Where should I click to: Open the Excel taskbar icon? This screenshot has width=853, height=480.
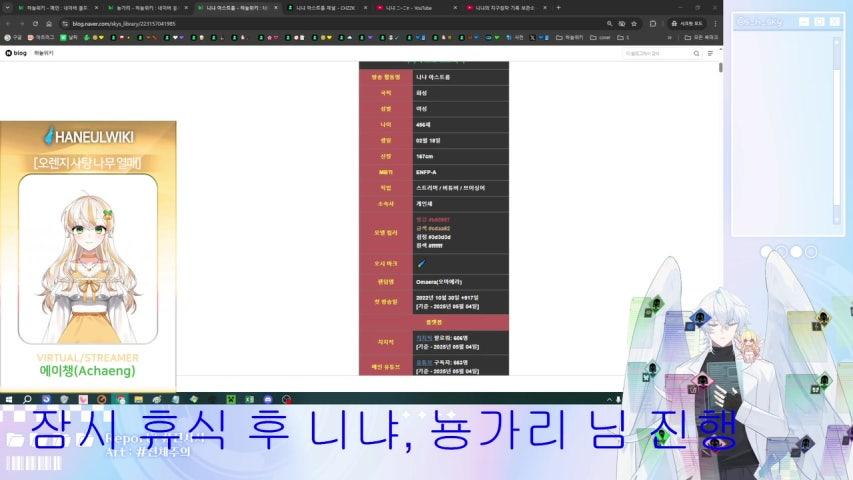[x=249, y=399]
